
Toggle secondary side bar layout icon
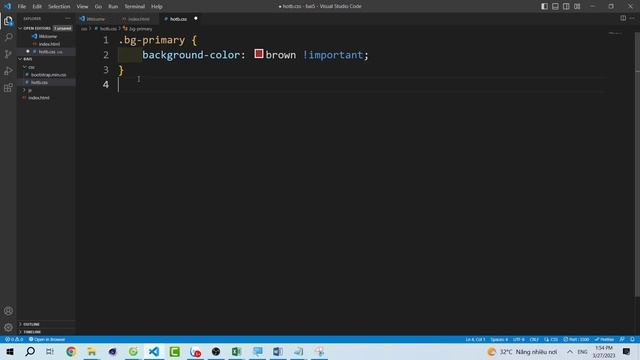point(566,6)
